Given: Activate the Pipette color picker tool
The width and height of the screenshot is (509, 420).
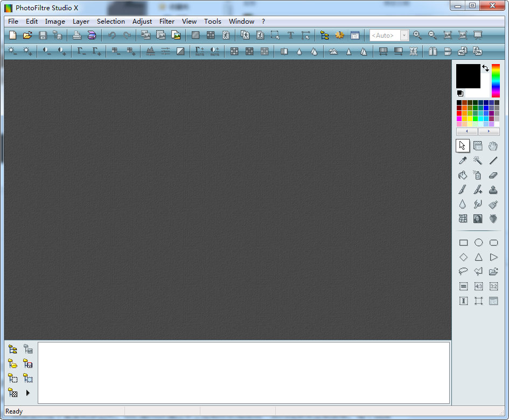Looking at the screenshot, I should point(463,160).
